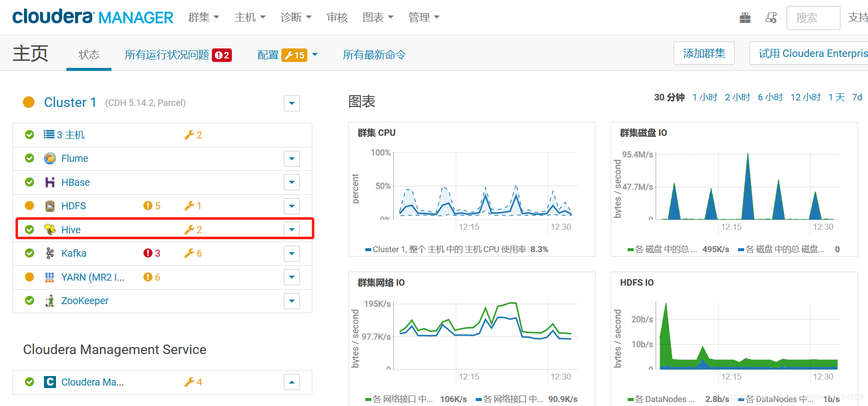The image size is (868, 406).
Task: Select the 6 小时 time range
Action: [x=770, y=97]
